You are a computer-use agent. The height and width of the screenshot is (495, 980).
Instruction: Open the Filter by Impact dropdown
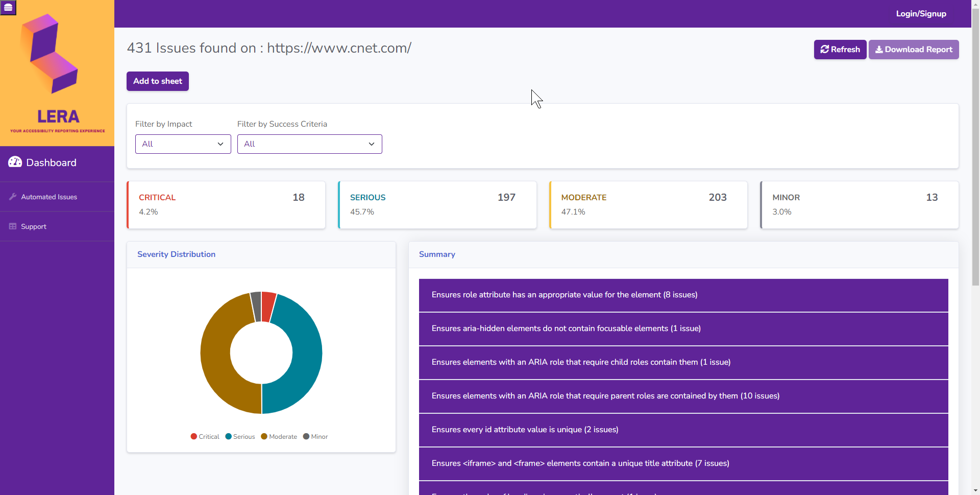(x=183, y=144)
